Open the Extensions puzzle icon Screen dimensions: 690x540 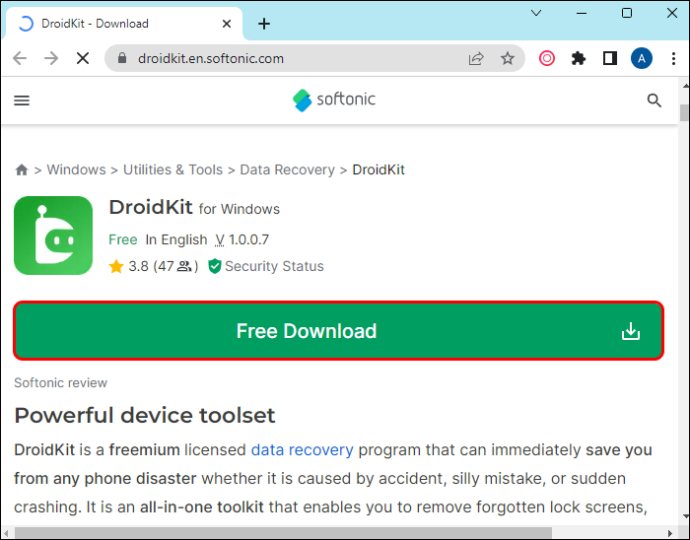578,58
